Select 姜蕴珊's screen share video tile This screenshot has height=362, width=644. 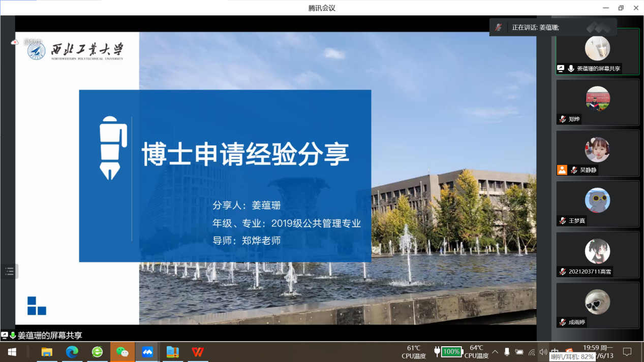597,51
